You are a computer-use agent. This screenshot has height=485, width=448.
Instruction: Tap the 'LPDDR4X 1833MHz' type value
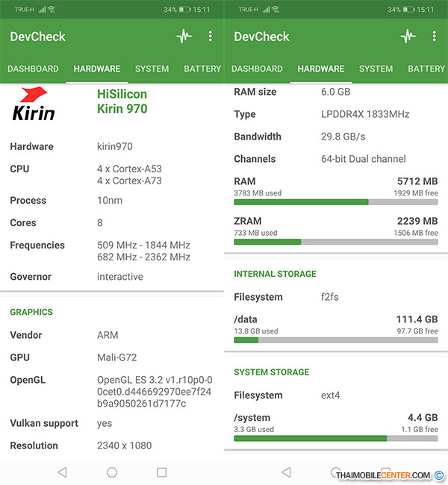coord(365,114)
